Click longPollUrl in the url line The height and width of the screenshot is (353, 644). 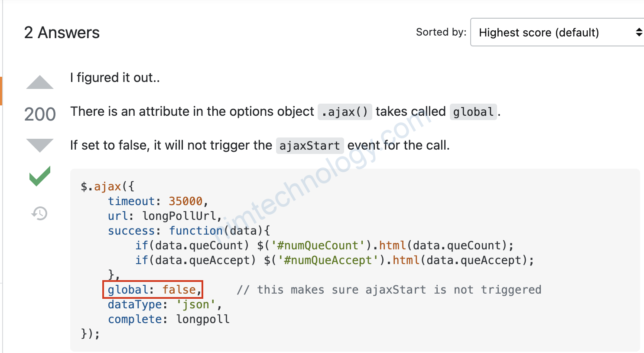[179, 216]
